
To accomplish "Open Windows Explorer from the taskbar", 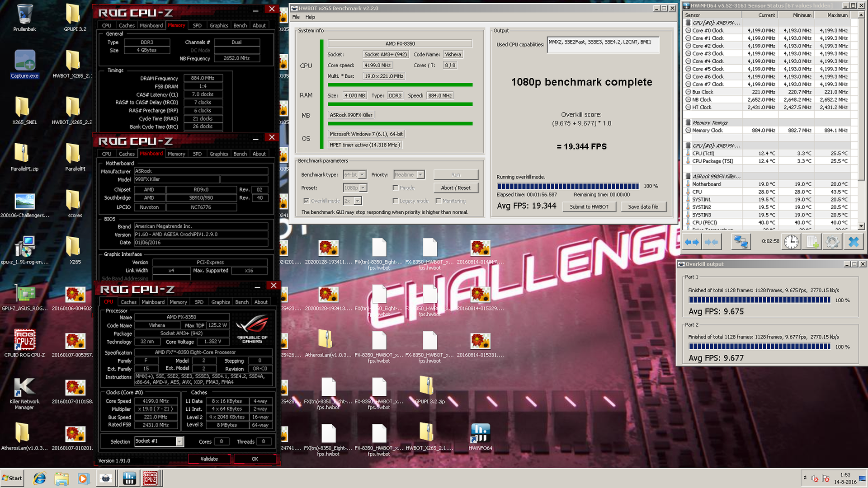I will coord(62,479).
